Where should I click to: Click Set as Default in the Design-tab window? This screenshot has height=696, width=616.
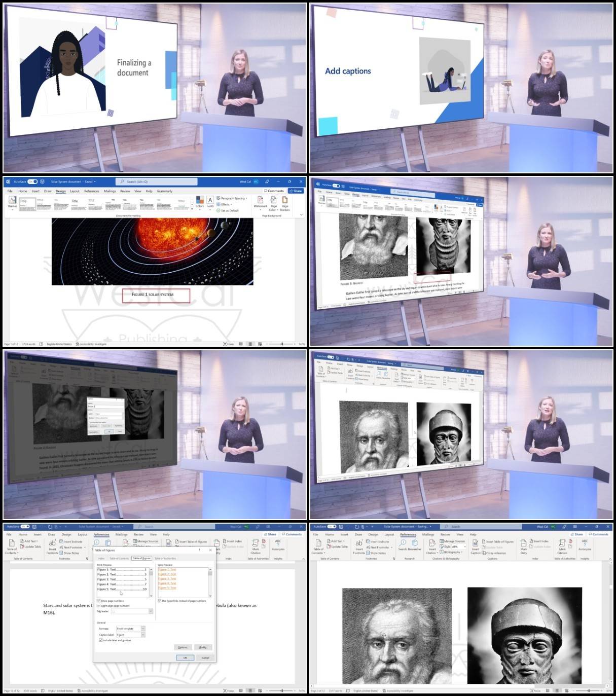point(227,210)
